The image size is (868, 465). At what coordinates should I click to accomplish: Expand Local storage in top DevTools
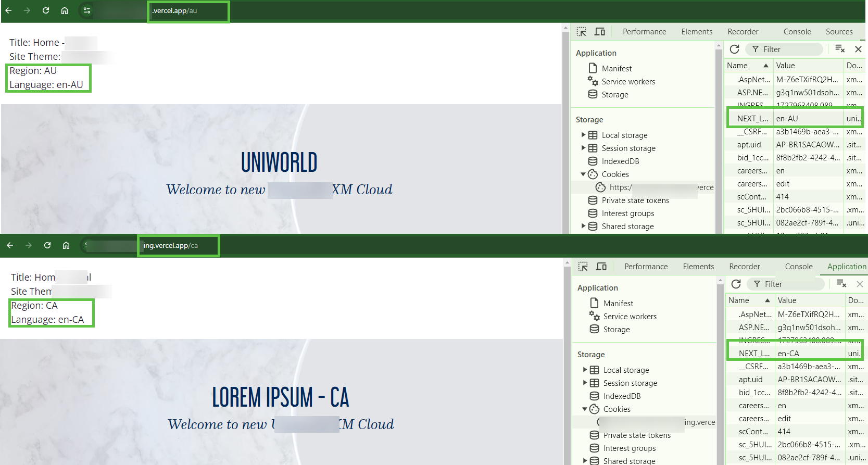click(x=583, y=135)
